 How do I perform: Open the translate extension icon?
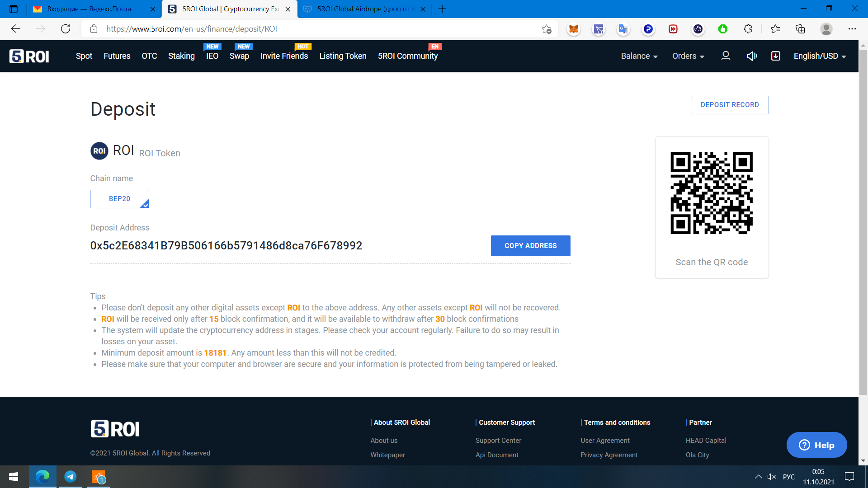point(623,29)
